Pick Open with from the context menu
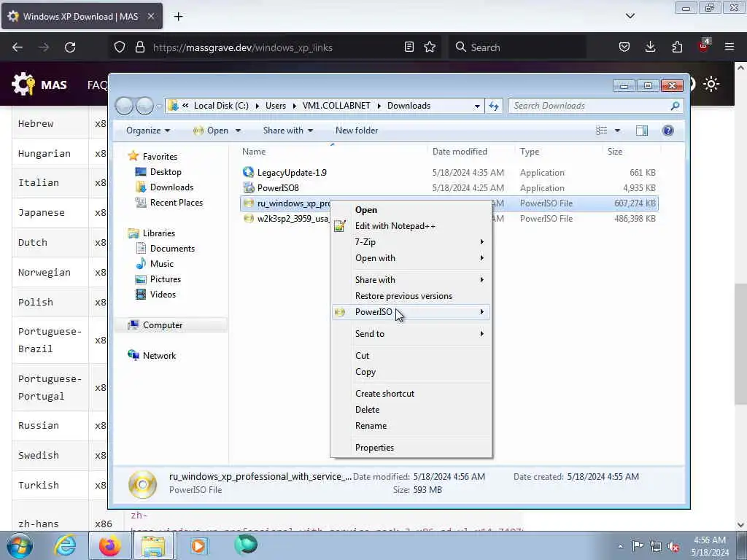 411,258
